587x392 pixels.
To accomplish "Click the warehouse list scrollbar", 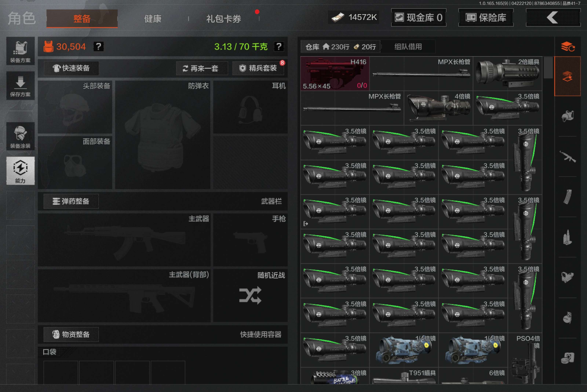I will [x=548, y=68].
